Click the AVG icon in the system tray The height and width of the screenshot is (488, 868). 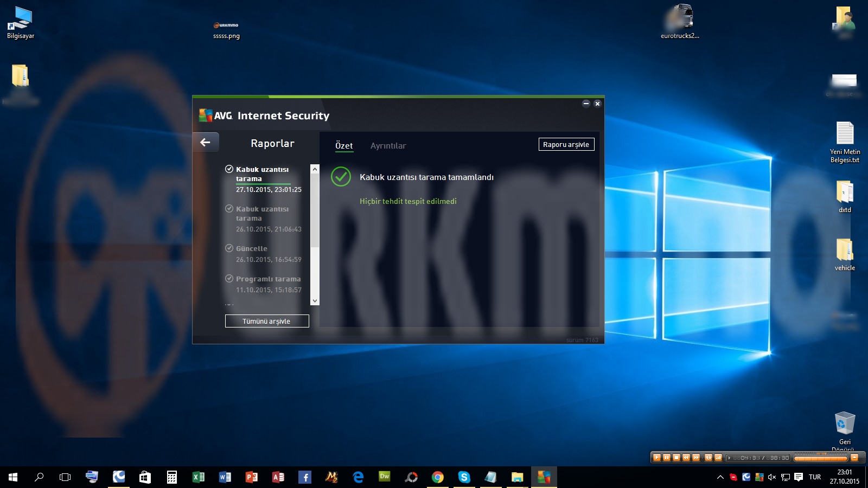point(759,477)
